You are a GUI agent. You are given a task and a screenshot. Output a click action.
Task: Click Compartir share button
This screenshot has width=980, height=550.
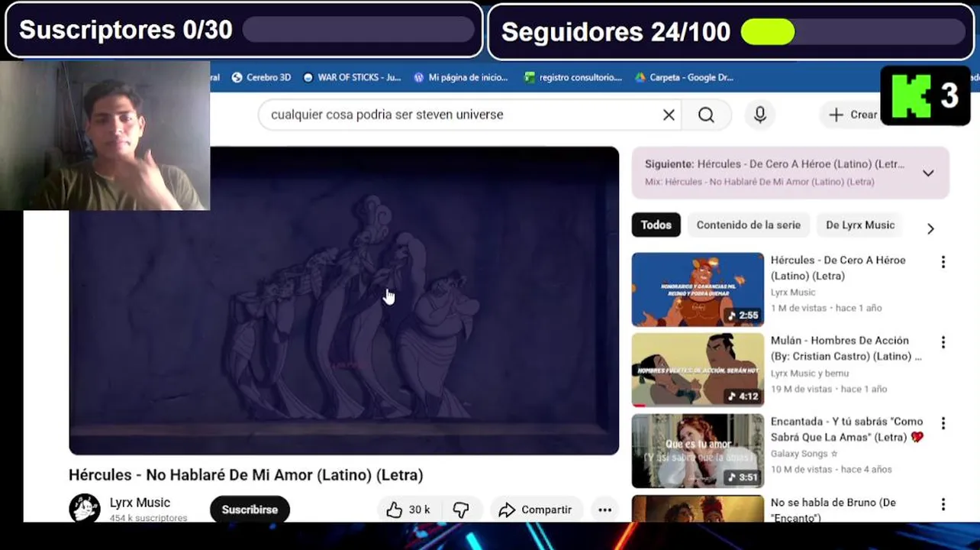536,510
